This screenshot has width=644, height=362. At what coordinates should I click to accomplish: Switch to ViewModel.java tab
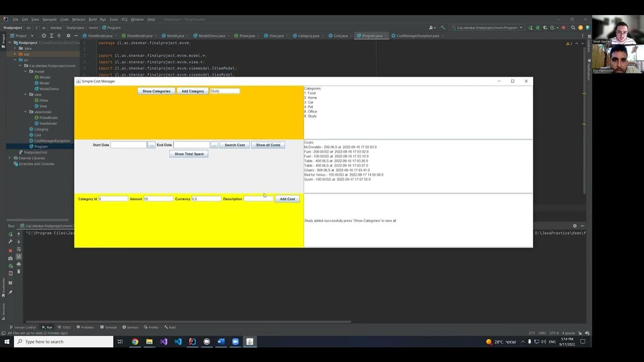pyautogui.click(x=100, y=36)
